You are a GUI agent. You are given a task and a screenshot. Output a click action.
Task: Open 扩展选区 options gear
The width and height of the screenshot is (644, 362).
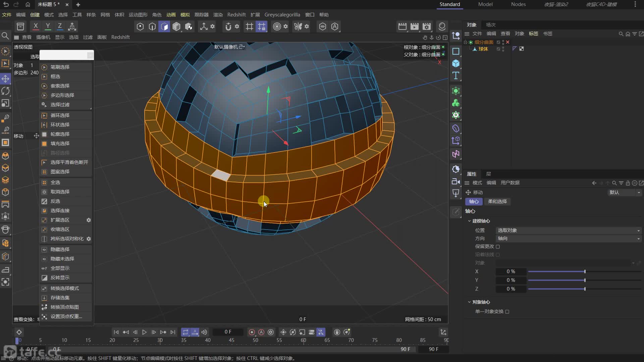pyautogui.click(x=89, y=220)
